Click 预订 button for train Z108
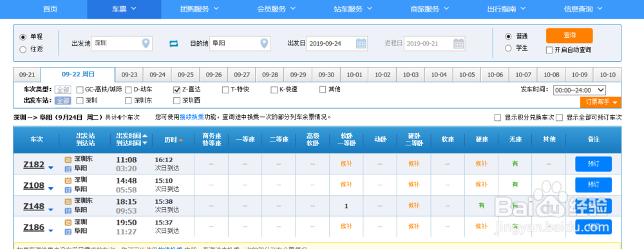Screen dimensions: 644x249 594,185
